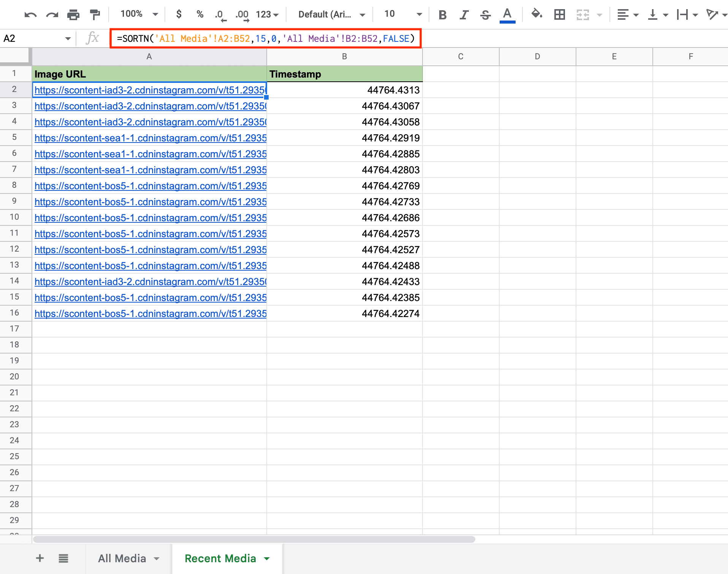This screenshot has height=574, width=728.
Task: Open the Borders menu
Action: [559, 14]
